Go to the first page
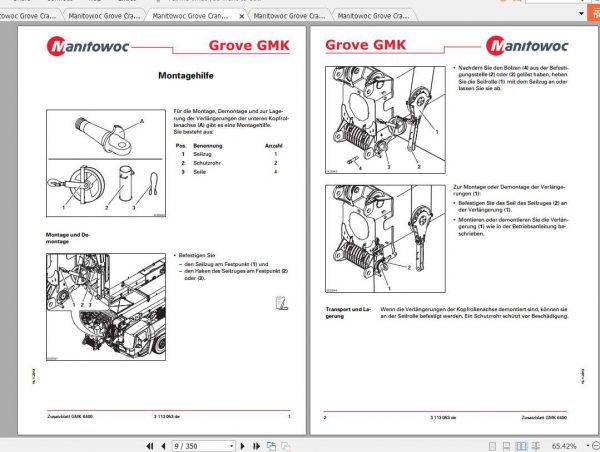The image size is (600, 452). coord(150,446)
